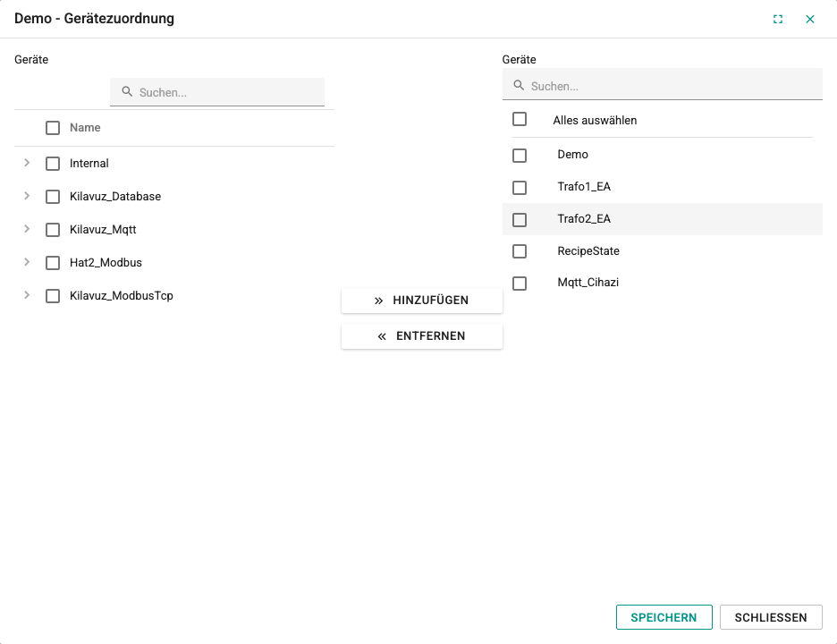Viewport: 837px width, 644px height.
Task: Click the Demo list item text
Action: tap(573, 155)
